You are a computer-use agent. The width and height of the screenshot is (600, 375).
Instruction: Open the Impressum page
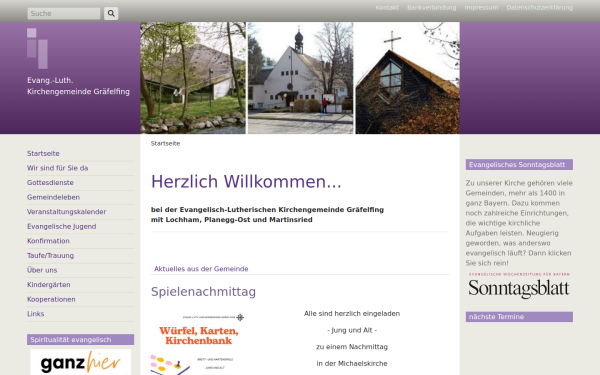tap(481, 8)
